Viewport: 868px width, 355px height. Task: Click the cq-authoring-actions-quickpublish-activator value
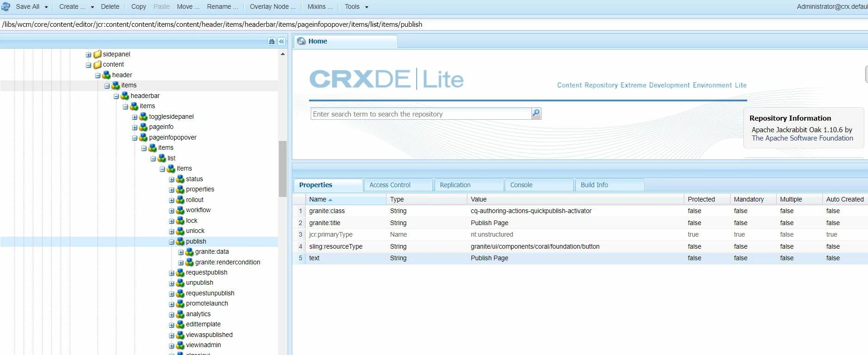[x=531, y=211]
